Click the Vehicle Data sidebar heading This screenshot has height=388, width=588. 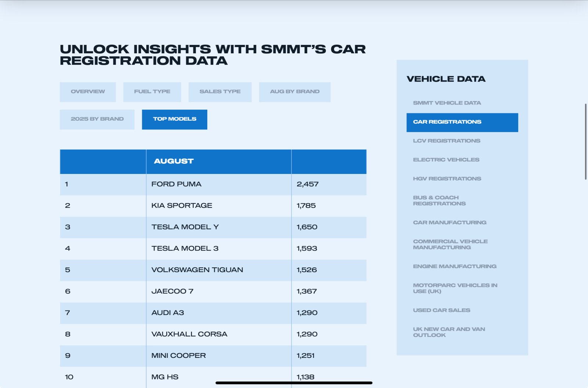pos(446,79)
